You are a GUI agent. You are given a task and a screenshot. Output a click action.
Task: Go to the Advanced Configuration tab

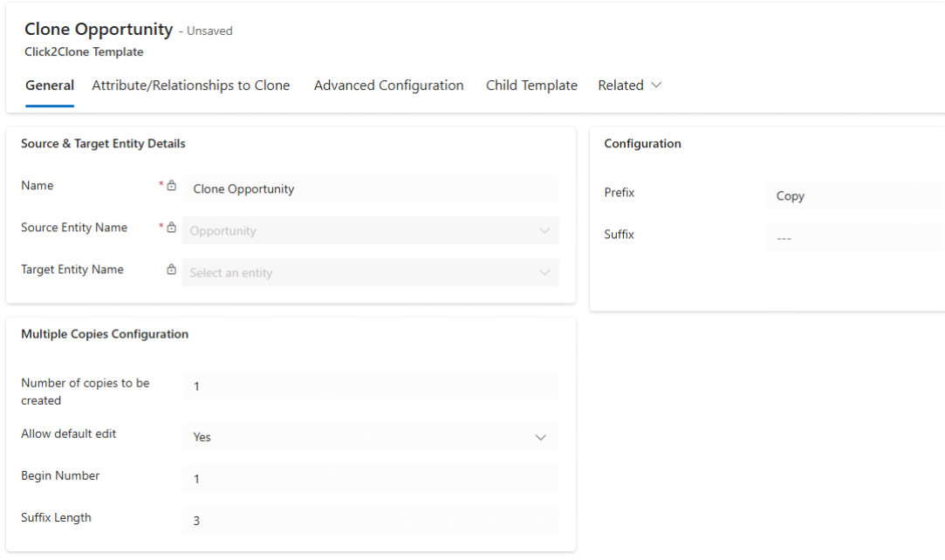(x=388, y=85)
